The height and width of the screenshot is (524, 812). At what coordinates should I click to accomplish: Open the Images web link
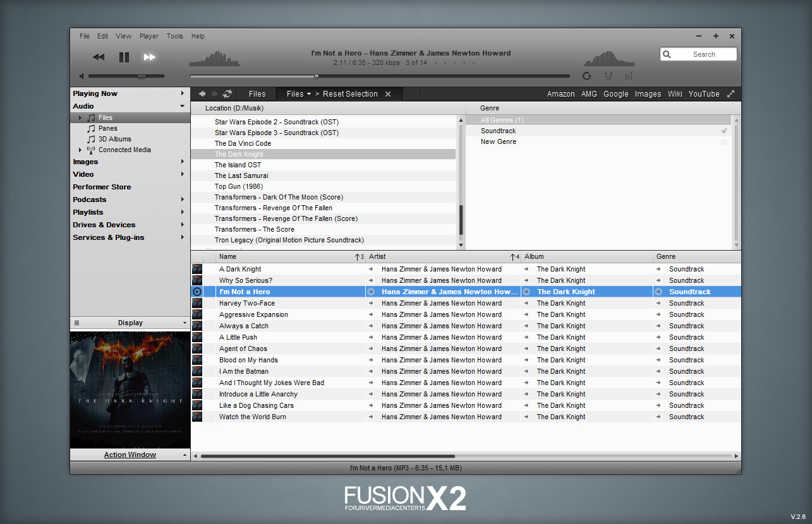pyautogui.click(x=648, y=93)
